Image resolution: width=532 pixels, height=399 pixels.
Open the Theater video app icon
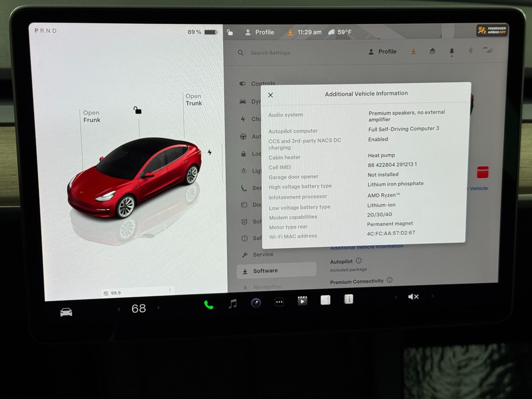[302, 301]
